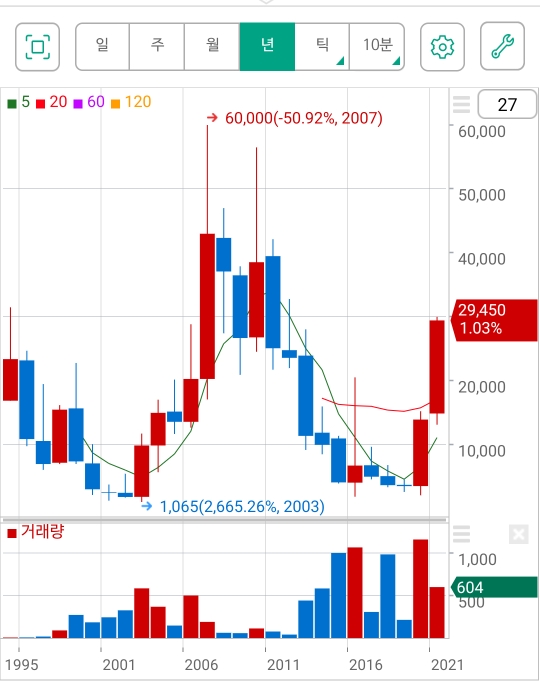The height and width of the screenshot is (684, 540).
Task: Tap the 1995 date axis label
Action: pos(22,665)
